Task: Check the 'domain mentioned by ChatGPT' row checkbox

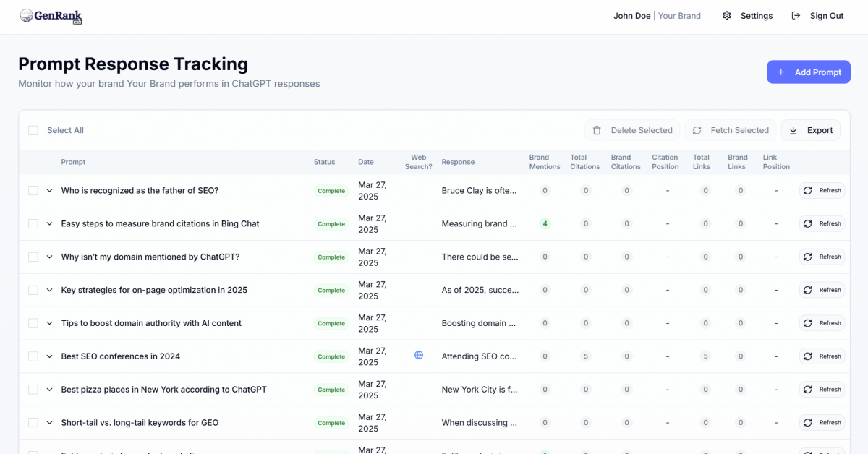Action: [x=33, y=257]
